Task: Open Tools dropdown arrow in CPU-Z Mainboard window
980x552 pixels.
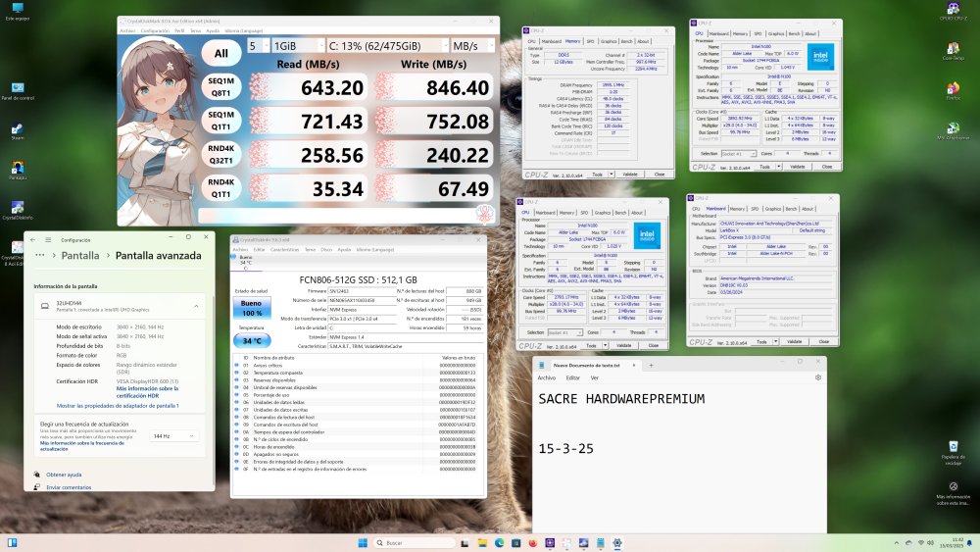Action: 775,341
